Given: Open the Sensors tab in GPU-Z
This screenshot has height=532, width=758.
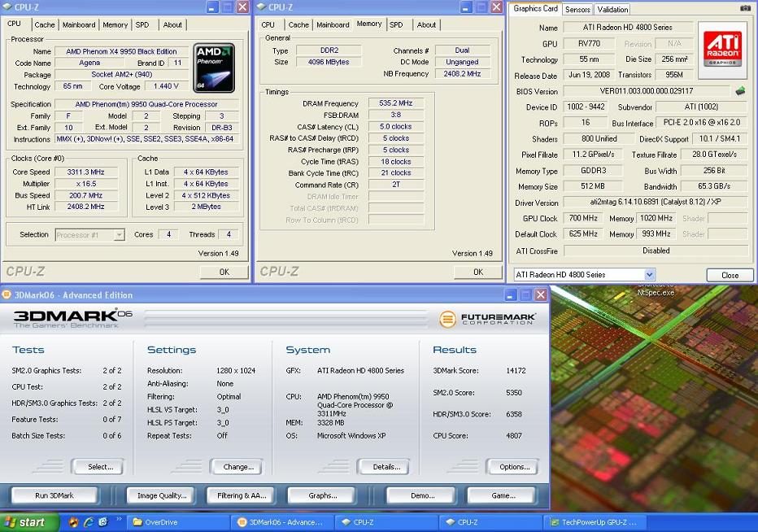Looking at the screenshot, I should [577, 9].
